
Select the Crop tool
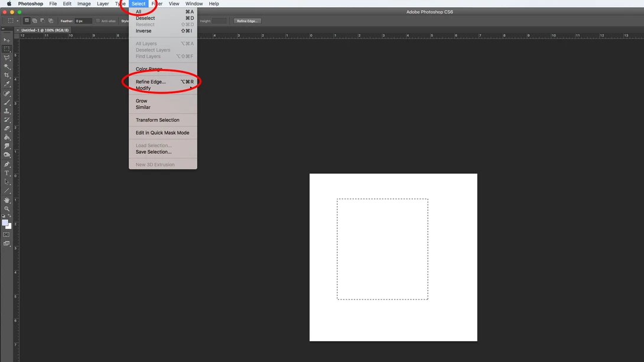pos(6,75)
